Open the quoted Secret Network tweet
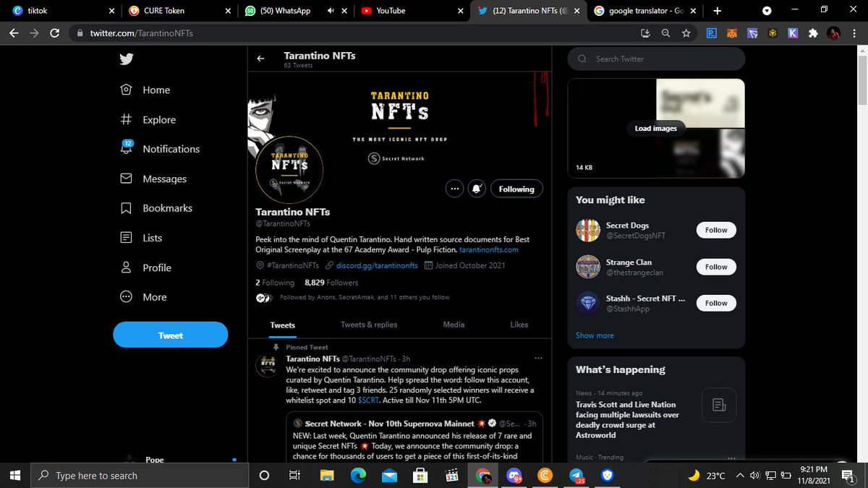Image resolution: width=868 pixels, height=488 pixels. tap(414, 439)
